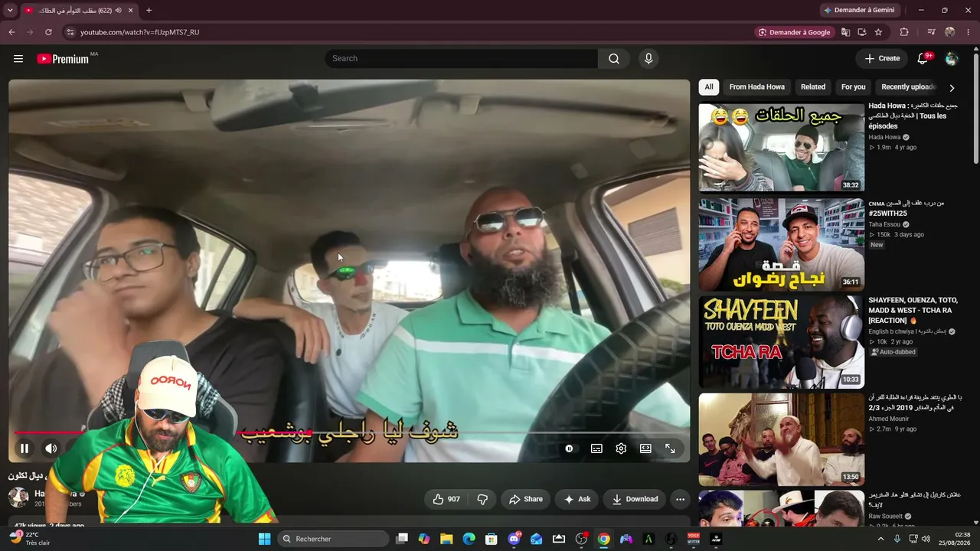The image size is (980, 551).
Task: Open the Windows Start menu
Action: tap(264, 539)
